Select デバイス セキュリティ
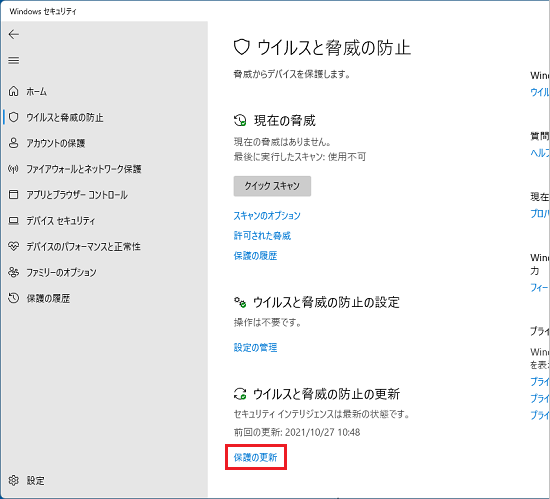Screen dimensions: 550x499 click(x=61, y=221)
